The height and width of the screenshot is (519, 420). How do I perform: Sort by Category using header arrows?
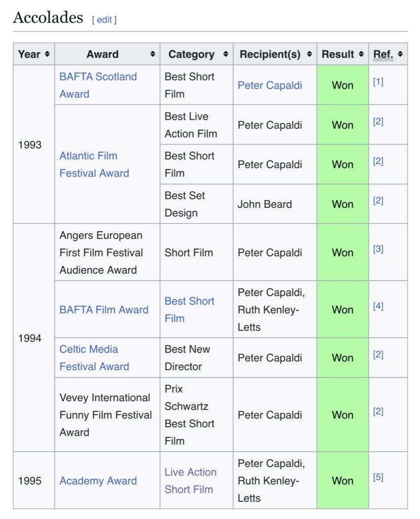[225, 54]
